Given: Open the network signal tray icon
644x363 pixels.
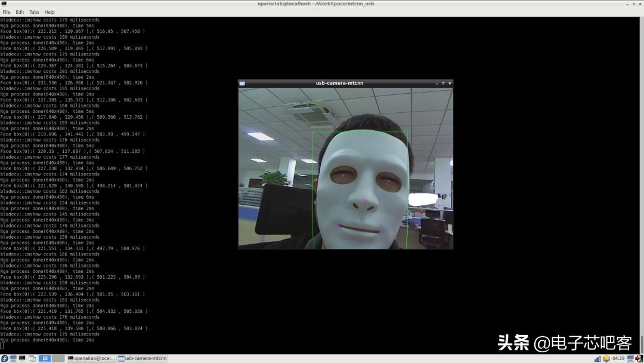Looking at the screenshot, I should (x=597, y=358).
